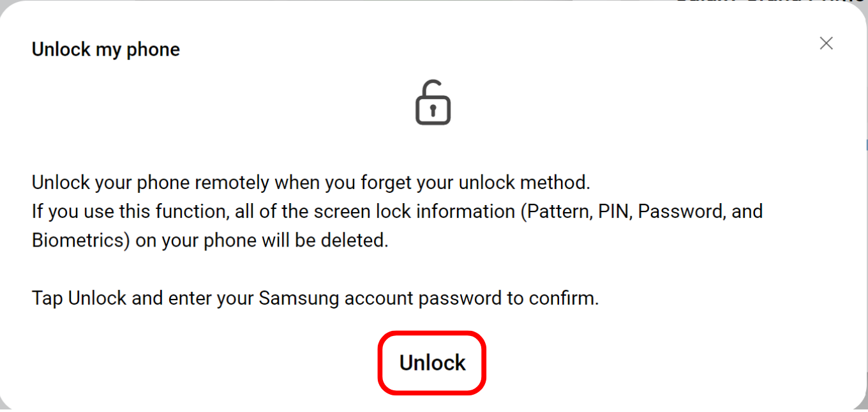
Task: Click the phrase "unlock method" in the first sentence
Action: click(x=522, y=183)
